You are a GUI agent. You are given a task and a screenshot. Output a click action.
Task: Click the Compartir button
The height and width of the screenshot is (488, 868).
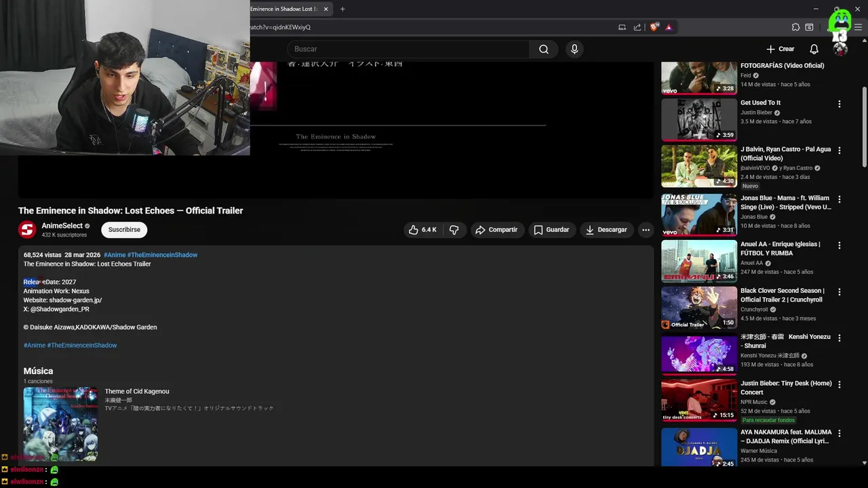click(496, 230)
